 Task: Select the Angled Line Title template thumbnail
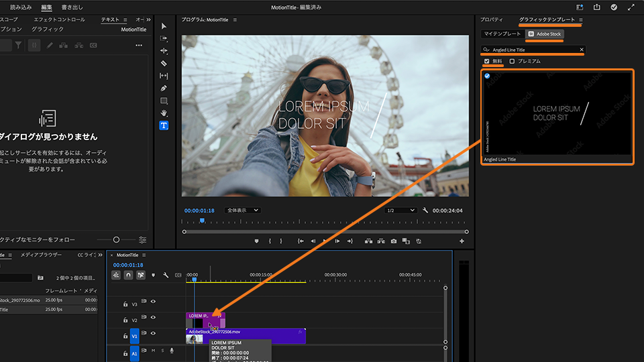click(x=557, y=113)
